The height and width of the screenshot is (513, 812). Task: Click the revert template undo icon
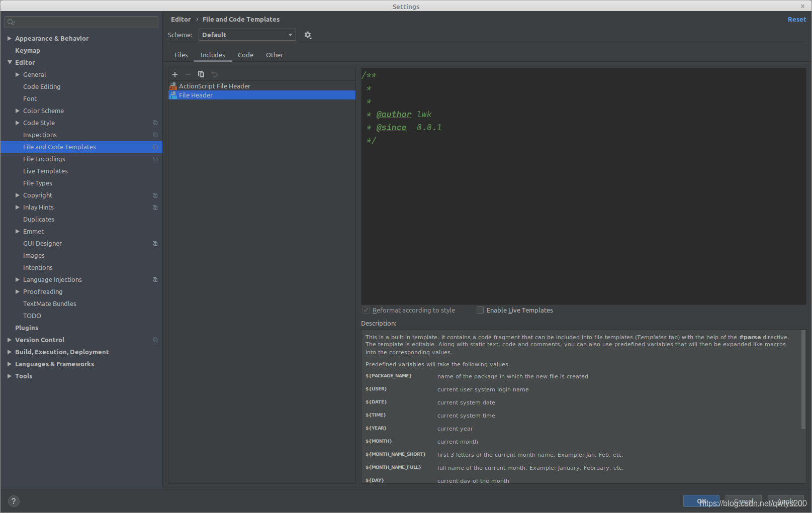click(215, 74)
